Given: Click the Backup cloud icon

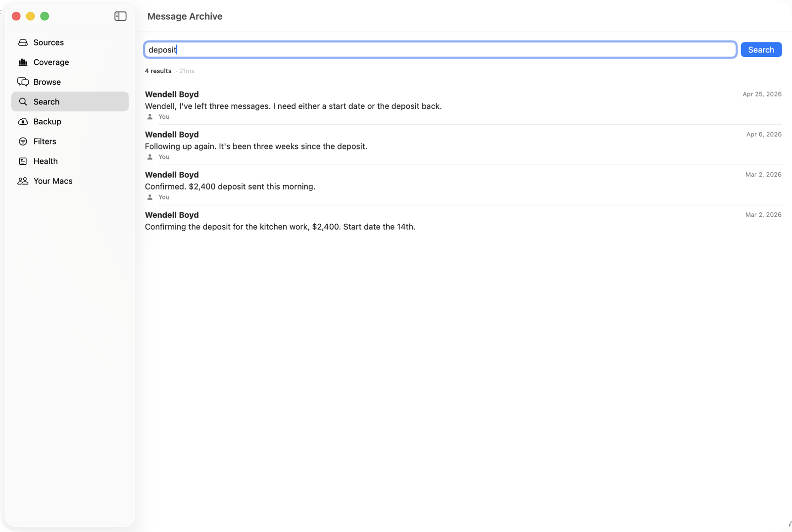Looking at the screenshot, I should click(x=23, y=122).
